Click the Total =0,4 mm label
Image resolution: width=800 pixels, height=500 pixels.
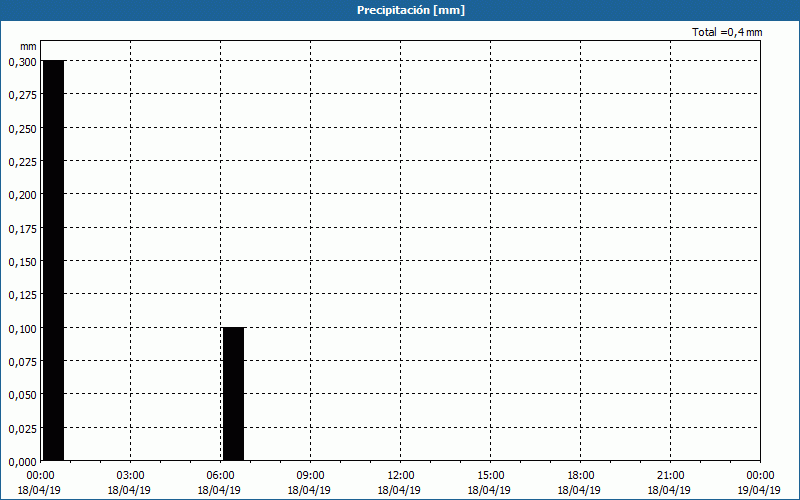pyautogui.click(x=727, y=32)
